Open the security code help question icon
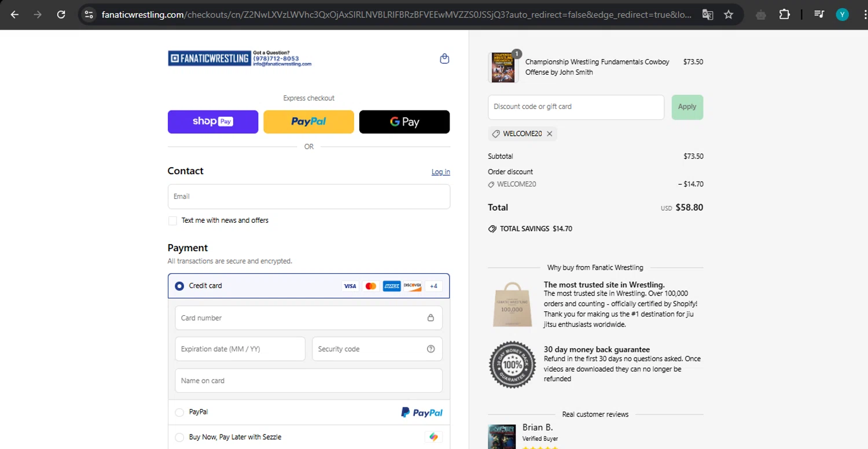 [431, 349]
